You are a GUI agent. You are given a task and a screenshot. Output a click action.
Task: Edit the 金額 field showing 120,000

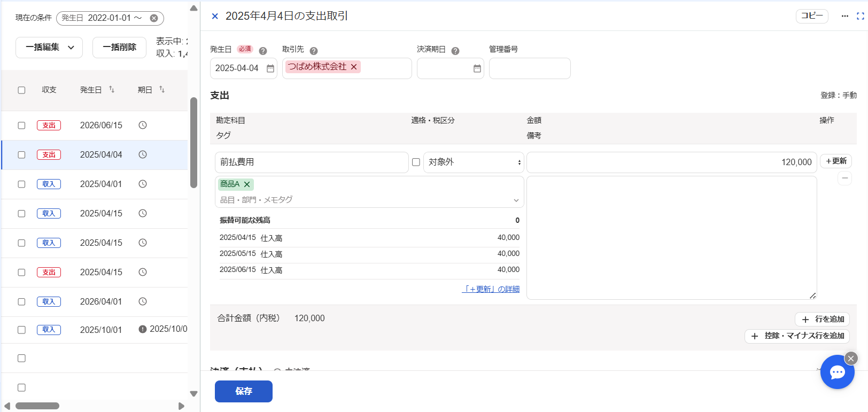pyautogui.click(x=671, y=162)
